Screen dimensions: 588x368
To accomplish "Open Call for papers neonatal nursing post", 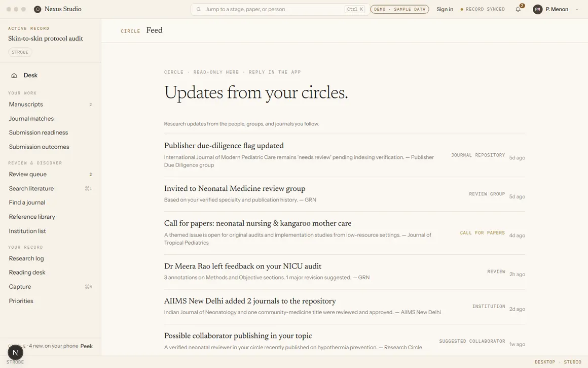I will pos(258,223).
